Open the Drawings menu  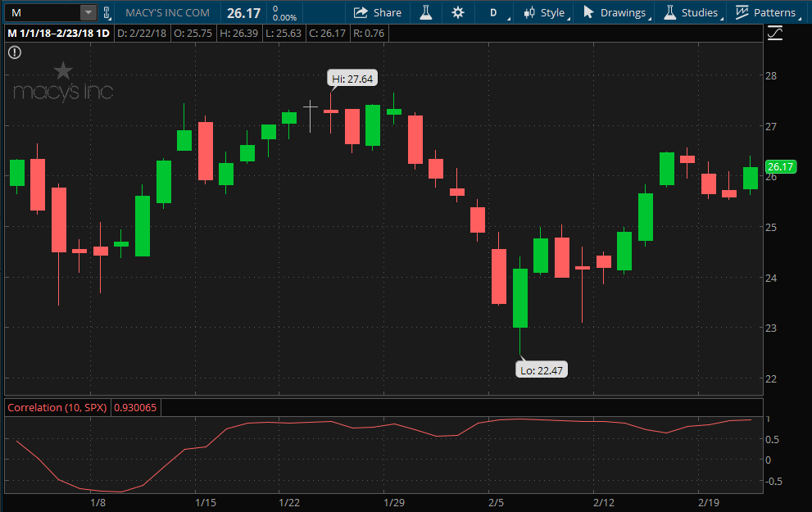pos(616,12)
